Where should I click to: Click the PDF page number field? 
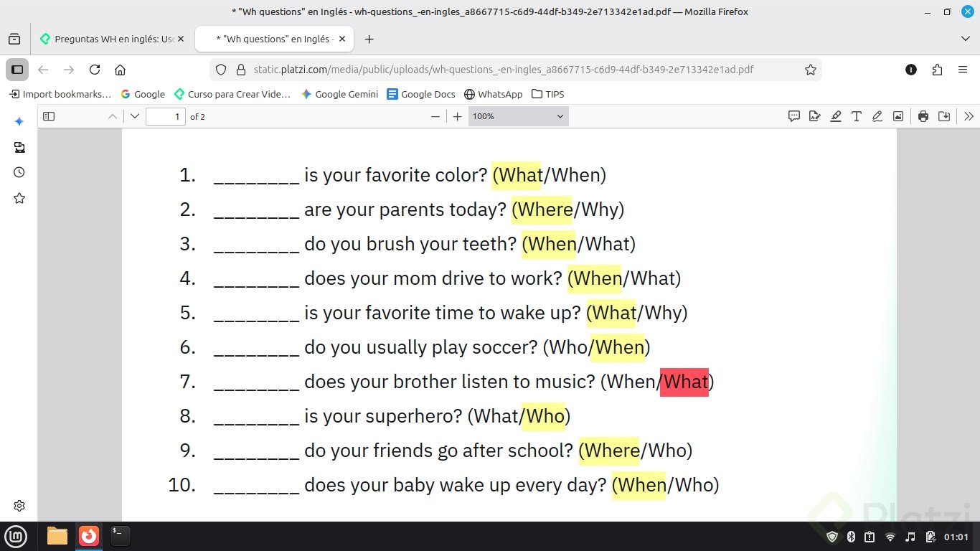[x=166, y=116]
